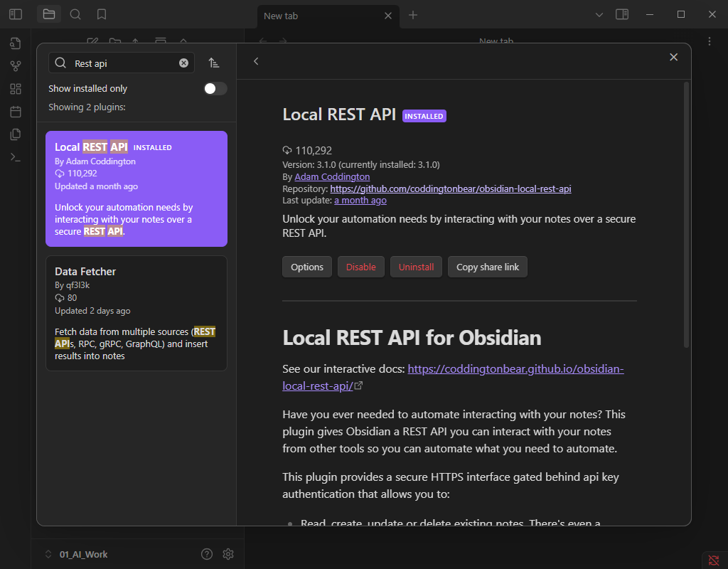The width and height of the screenshot is (728, 569).
Task: Open command palette ribbon icon
Action: click(x=16, y=157)
